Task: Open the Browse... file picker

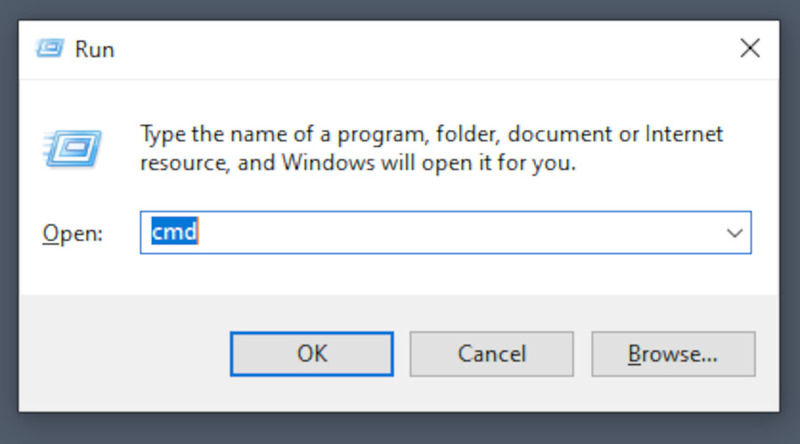Action: [672, 353]
